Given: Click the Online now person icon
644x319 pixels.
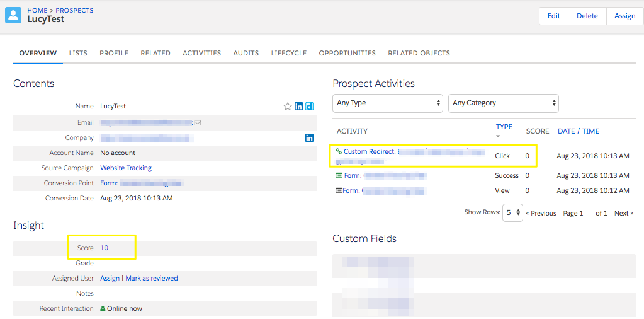Looking at the screenshot, I should [103, 308].
